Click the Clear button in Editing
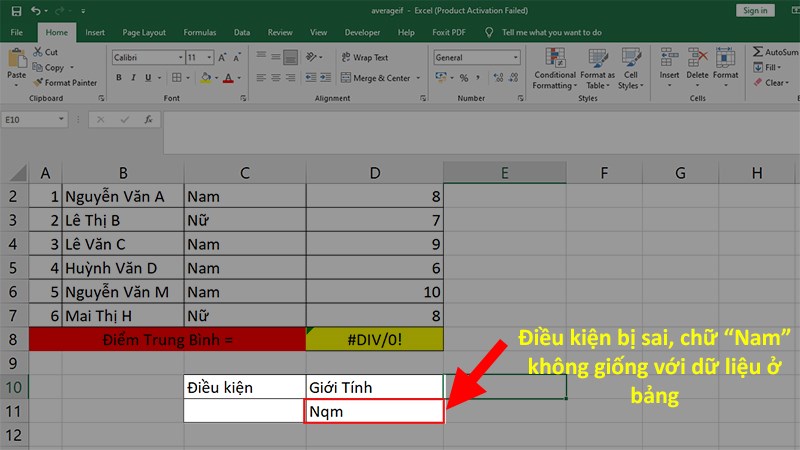Viewport: 800px width, 450px height. 770,83
